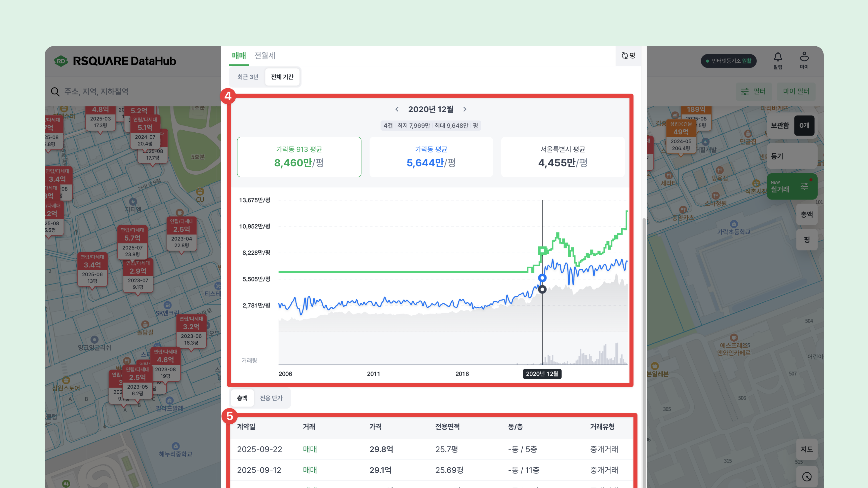This screenshot has height=488, width=868.
Task: Click the 실거래 settings sliders icon
Action: (804, 187)
